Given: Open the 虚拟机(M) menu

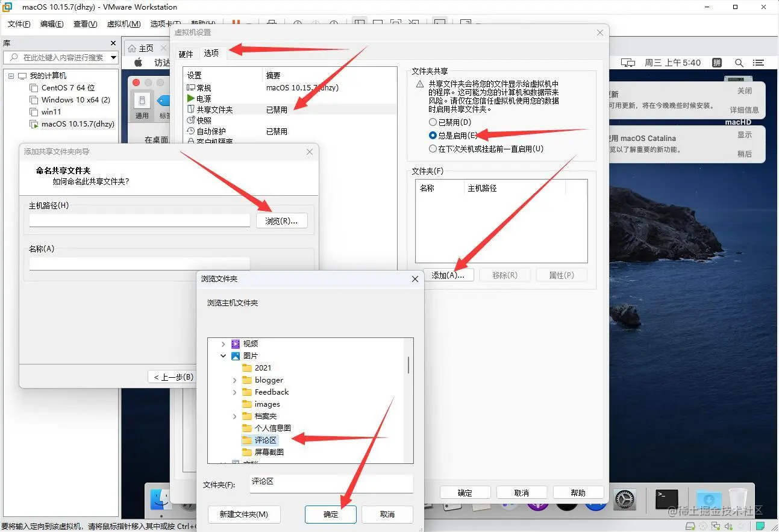Looking at the screenshot, I should coord(123,24).
